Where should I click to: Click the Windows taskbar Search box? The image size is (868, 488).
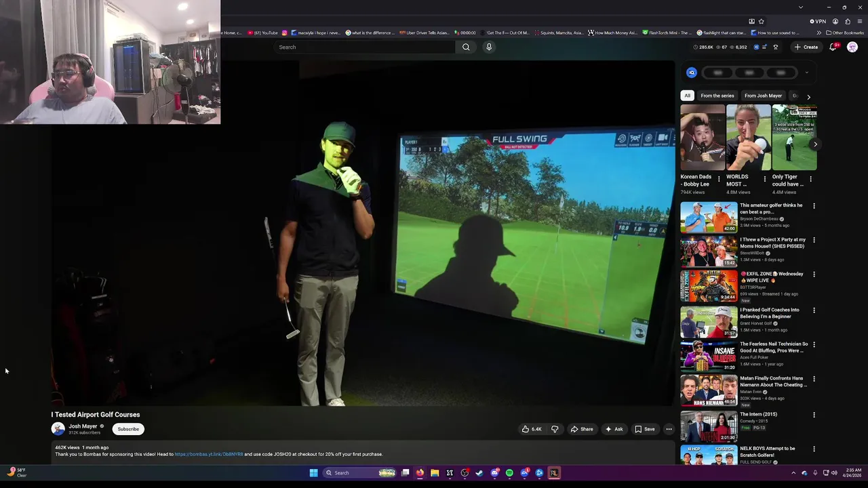(360, 472)
